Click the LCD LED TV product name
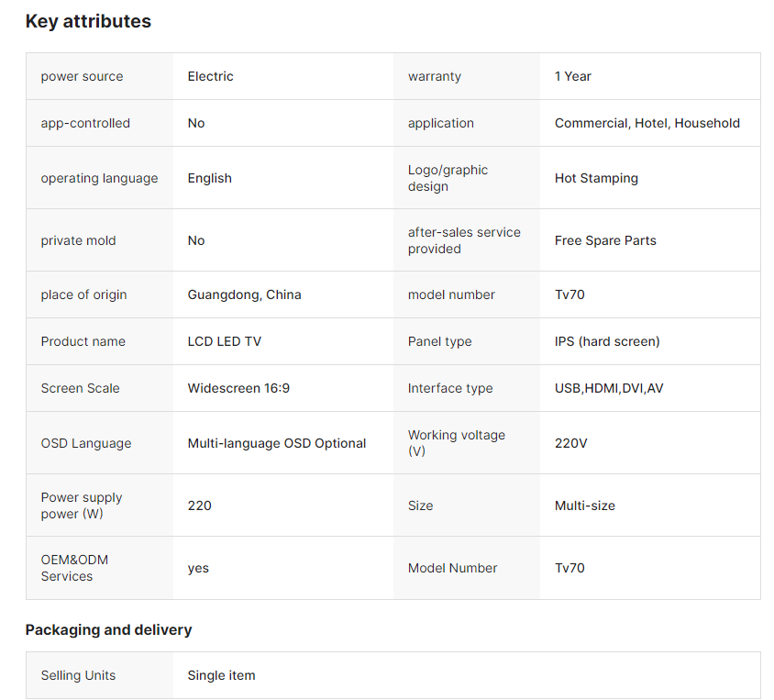This screenshot has width=774, height=700. tap(224, 341)
